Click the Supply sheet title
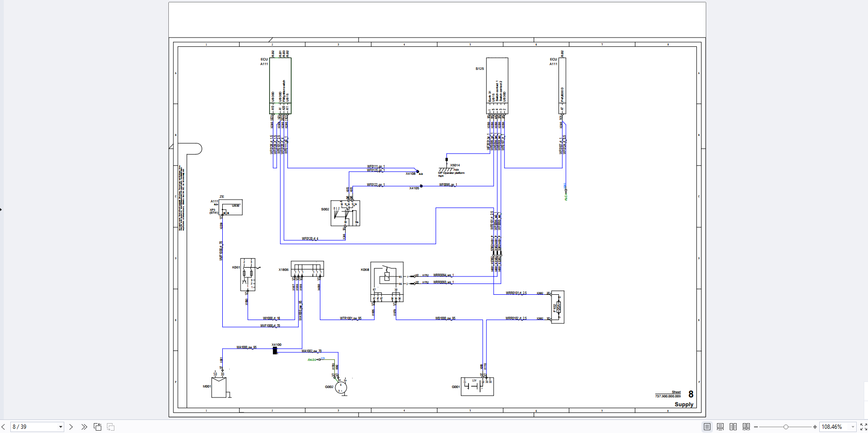Image resolution: width=868 pixels, height=433 pixels. [684, 404]
